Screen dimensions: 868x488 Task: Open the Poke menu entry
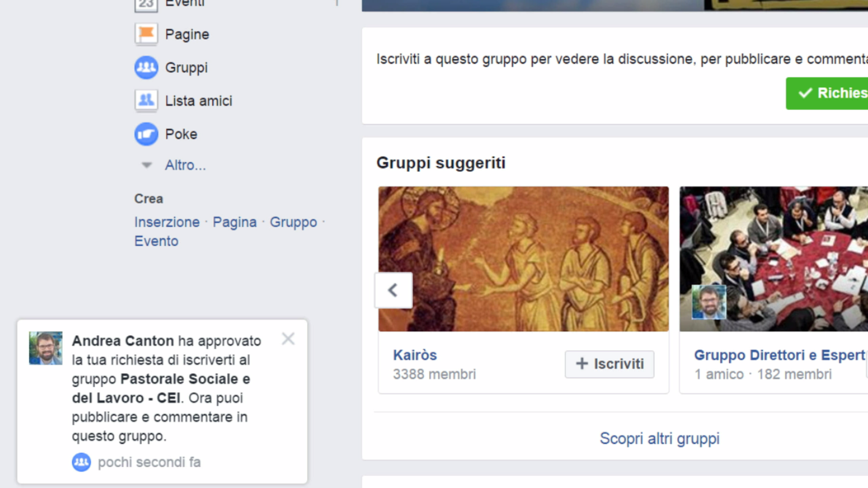[x=181, y=134]
